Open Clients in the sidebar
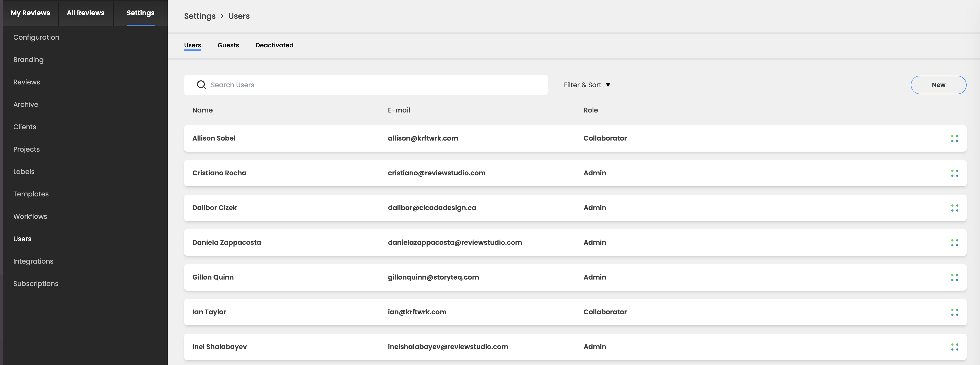Image resolution: width=980 pixels, height=365 pixels. [x=25, y=127]
